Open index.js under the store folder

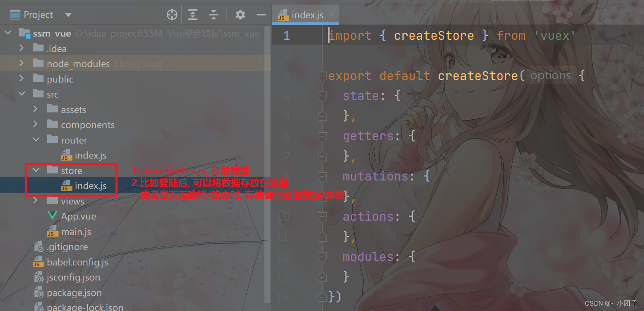point(91,186)
